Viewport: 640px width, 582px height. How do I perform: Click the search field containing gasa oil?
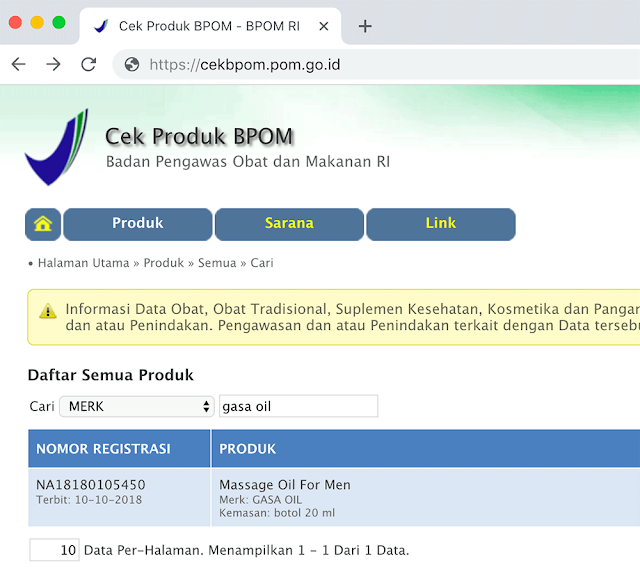(x=298, y=406)
